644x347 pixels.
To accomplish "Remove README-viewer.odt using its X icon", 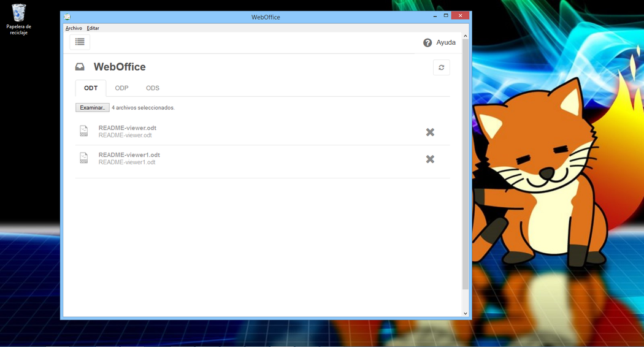I will pos(430,132).
